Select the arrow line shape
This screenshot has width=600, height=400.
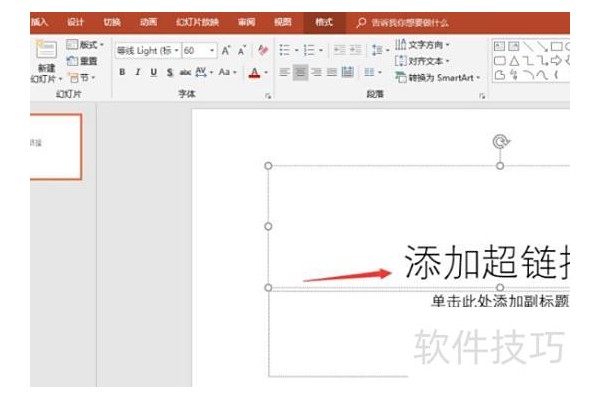coord(542,47)
